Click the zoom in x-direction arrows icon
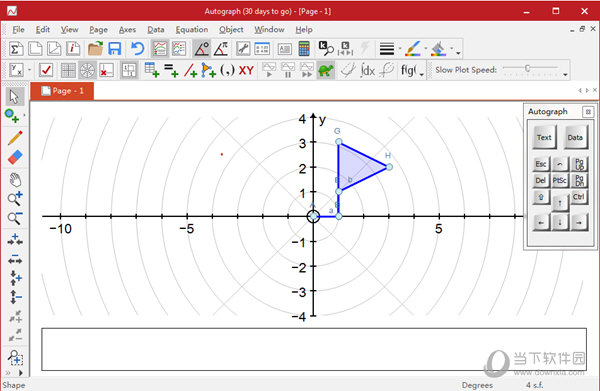Viewport: 600px width, 391px height. point(15,239)
